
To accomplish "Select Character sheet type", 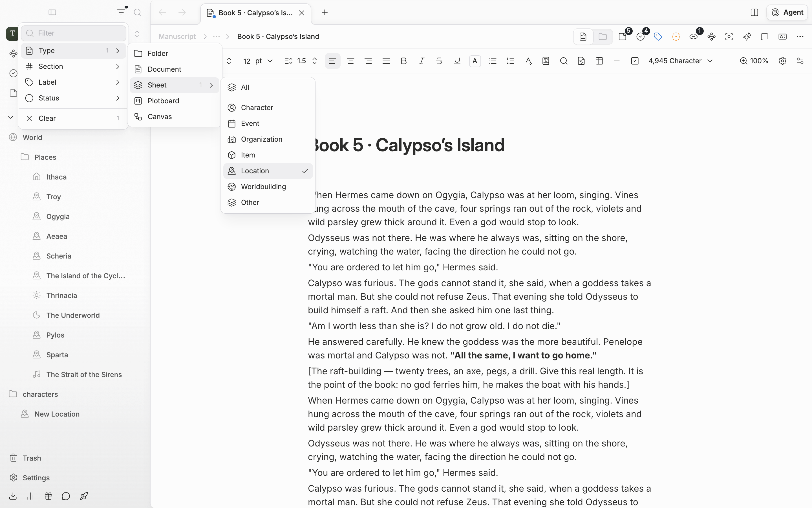I will pos(268,108).
